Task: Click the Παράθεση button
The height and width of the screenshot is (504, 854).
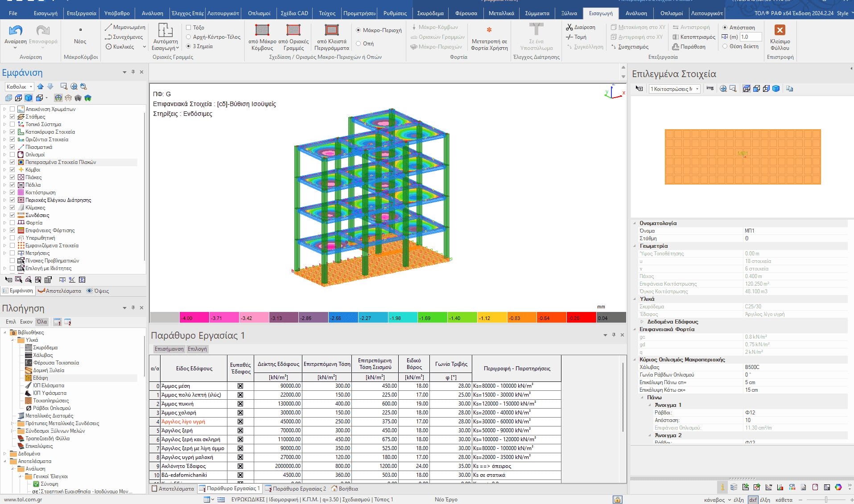Action: pos(689,47)
